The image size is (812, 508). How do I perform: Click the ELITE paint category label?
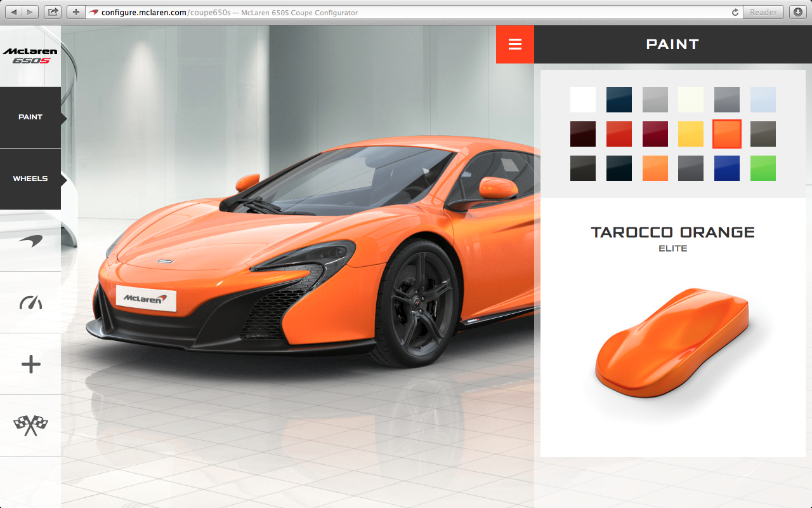click(x=672, y=248)
